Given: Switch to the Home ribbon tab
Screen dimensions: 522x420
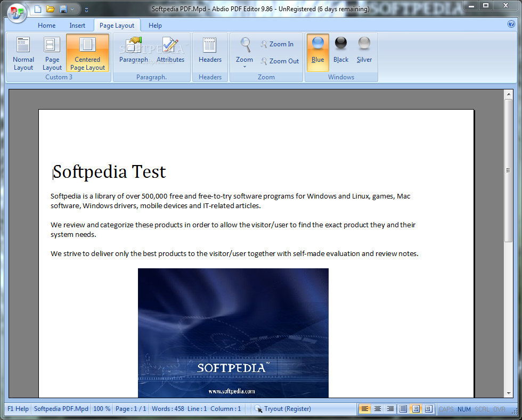Looking at the screenshot, I should (x=47, y=26).
